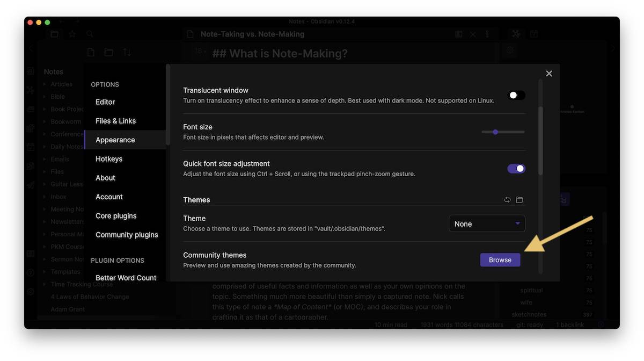644x361 pixels.
Task: Open the Files & Links settings section
Action: (115, 121)
